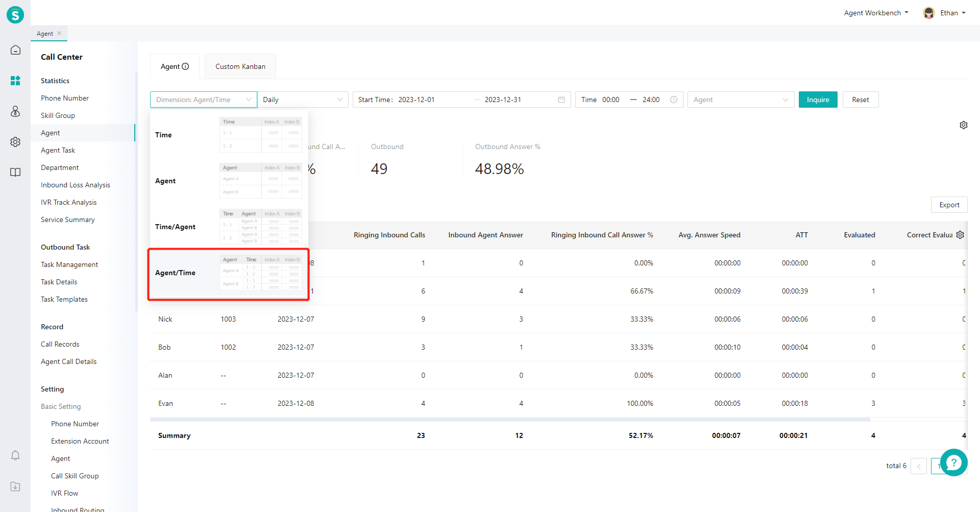The height and width of the screenshot is (512, 980).
Task: Open the notifications bell icon
Action: (x=15, y=455)
